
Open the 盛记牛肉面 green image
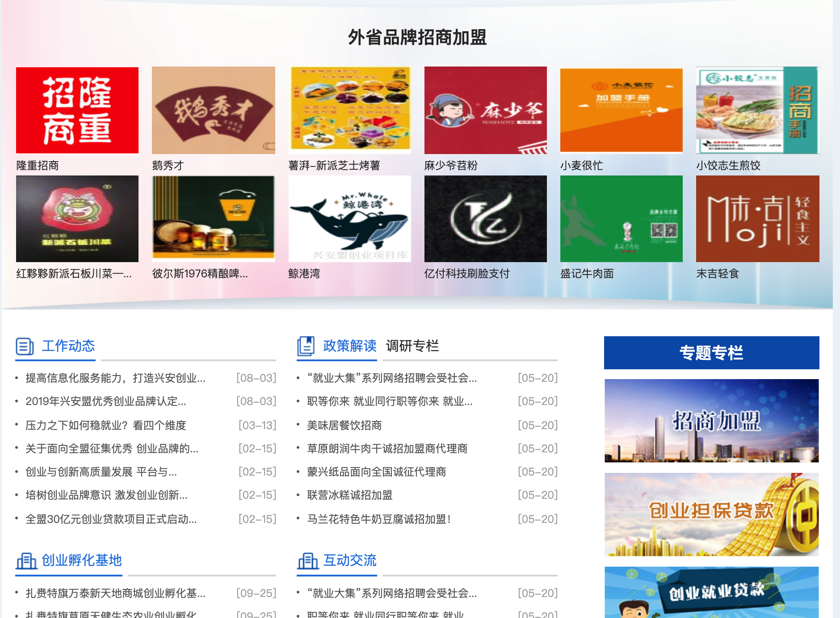click(622, 219)
